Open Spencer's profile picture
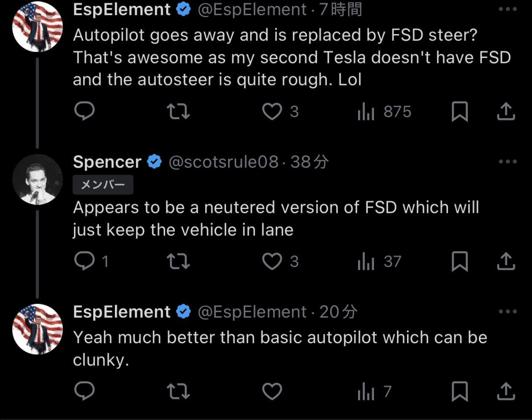Image resolution: width=532 pixels, height=420 pixels. pyautogui.click(x=38, y=180)
